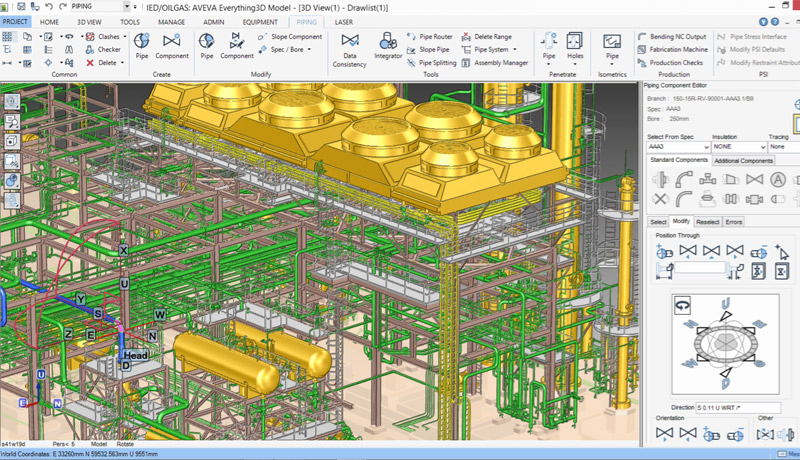Switch to the Additional Components tab
The width and height of the screenshot is (800, 460).
coord(743,161)
